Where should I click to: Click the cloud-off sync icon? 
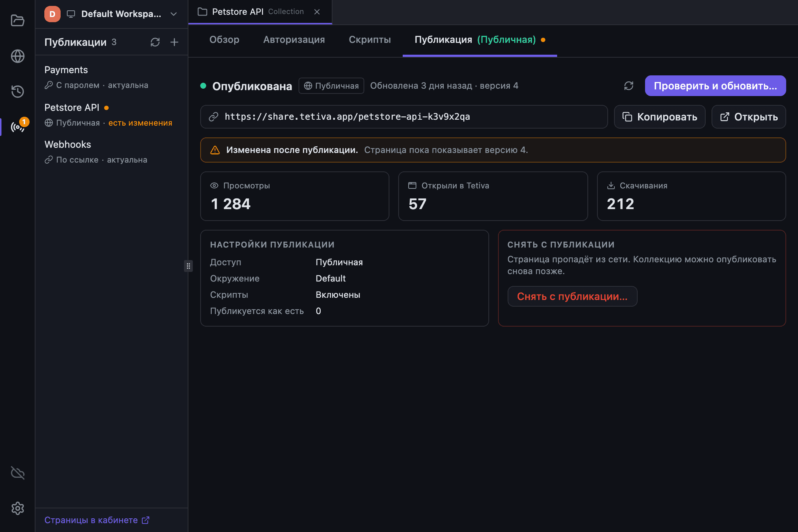(17, 473)
